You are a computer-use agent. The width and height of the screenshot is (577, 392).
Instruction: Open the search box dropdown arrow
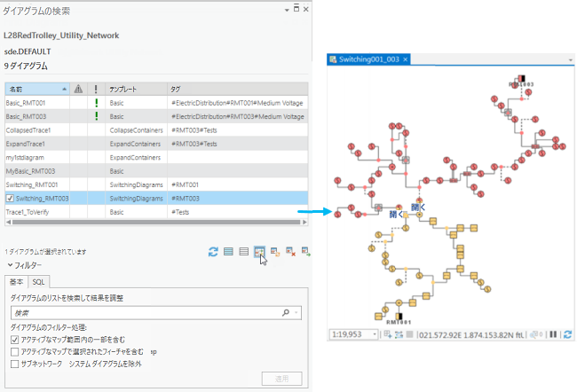(x=296, y=313)
